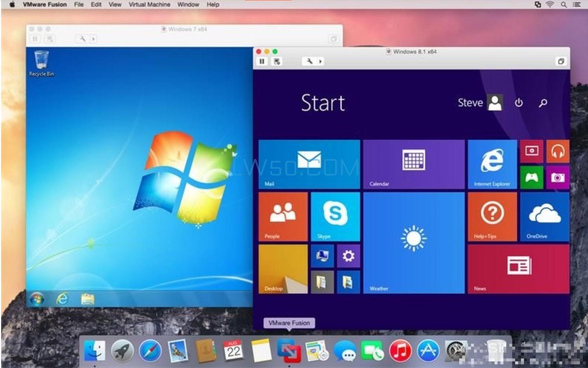Screen dimensions: 588x368
Task: Open the News tile
Action: tap(518, 269)
